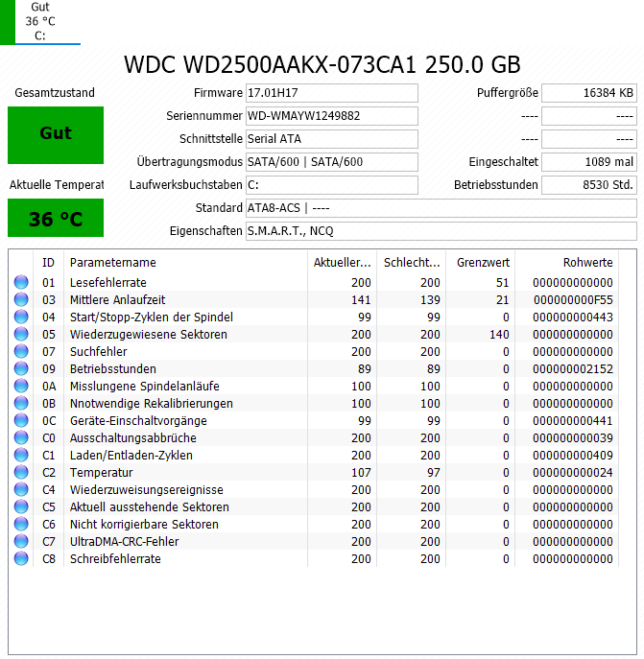Click the 36 °C temperature button
The height and width of the screenshot is (659, 644).
(x=56, y=218)
